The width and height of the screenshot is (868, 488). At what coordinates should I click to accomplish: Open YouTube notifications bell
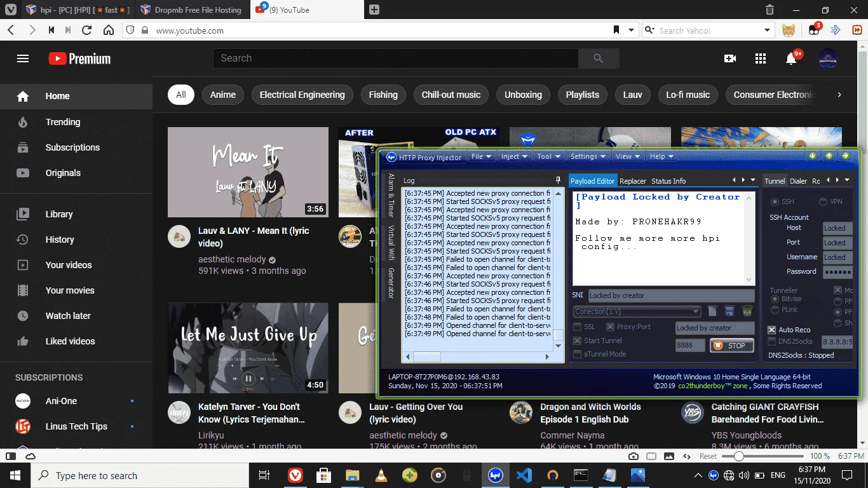coord(791,58)
